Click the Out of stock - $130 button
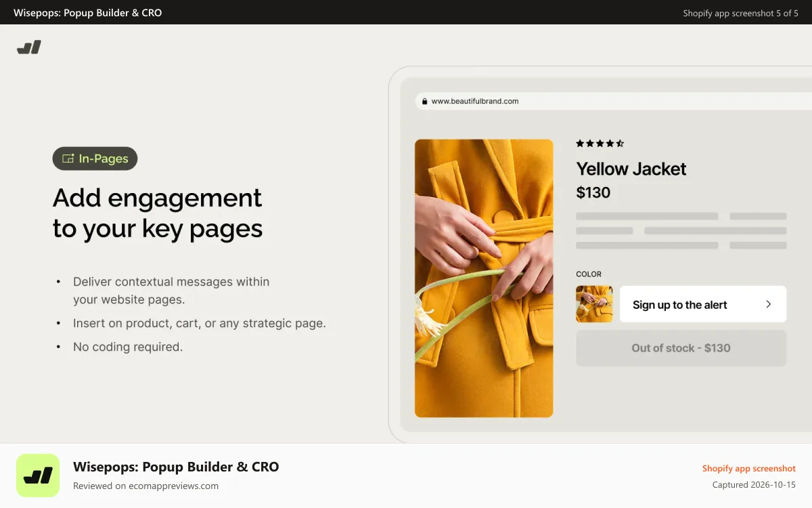 coord(681,348)
